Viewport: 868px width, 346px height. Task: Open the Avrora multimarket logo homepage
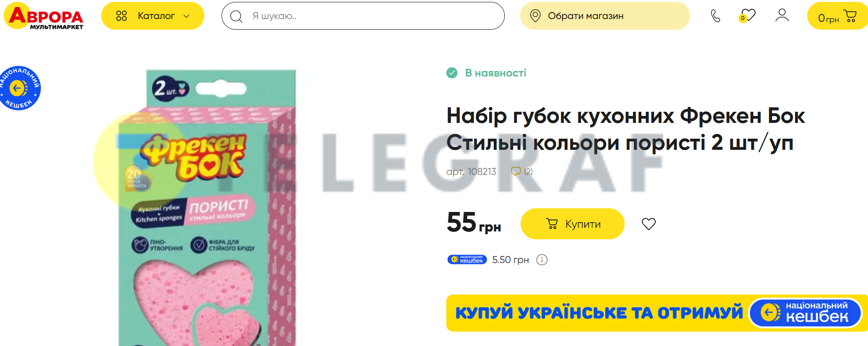(44, 16)
